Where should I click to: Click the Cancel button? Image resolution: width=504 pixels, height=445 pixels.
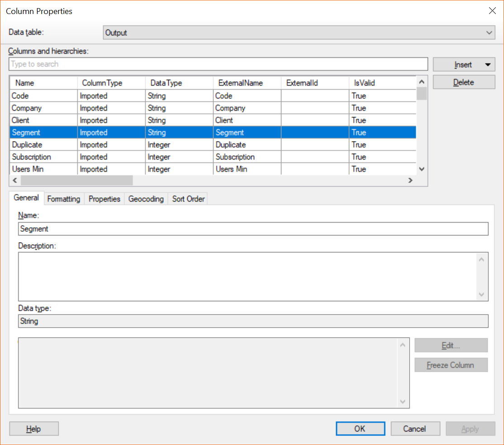click(415, 429)
